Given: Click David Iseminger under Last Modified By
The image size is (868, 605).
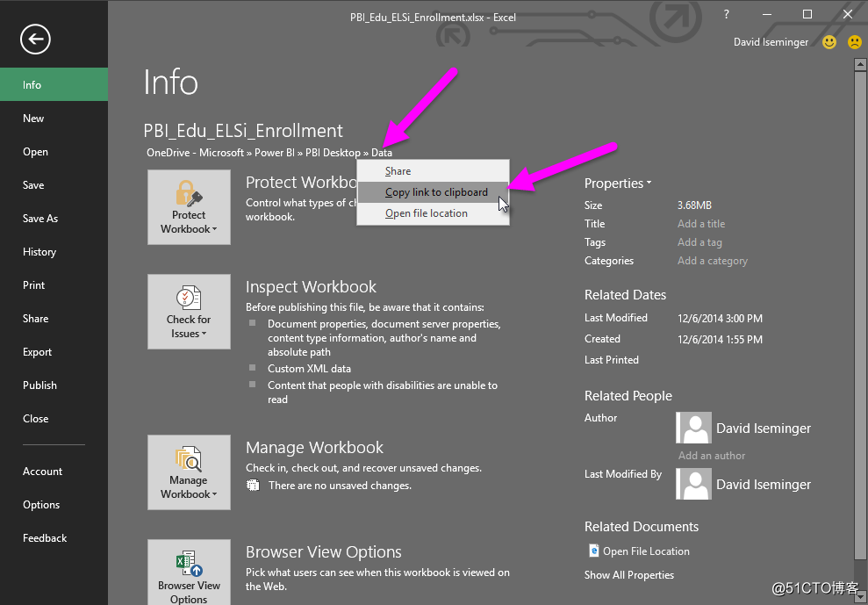Looking at the screenshot, I should click(764, 484).
